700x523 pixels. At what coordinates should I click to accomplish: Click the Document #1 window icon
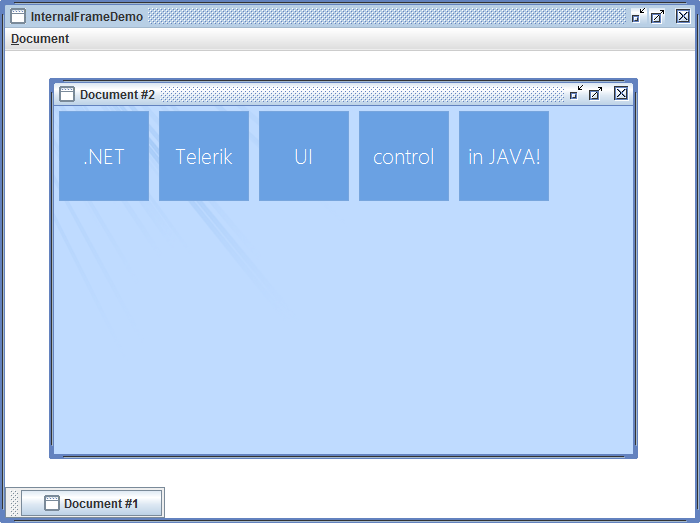[x=52, y=503]
